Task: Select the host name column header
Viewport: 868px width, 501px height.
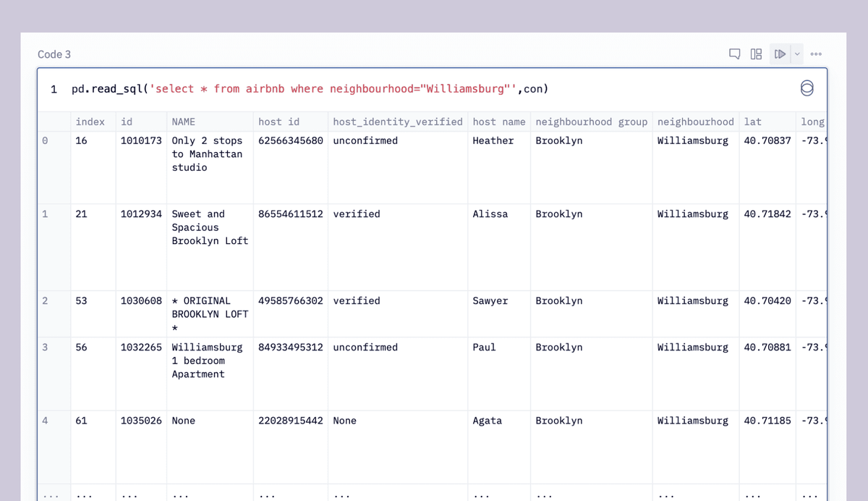Action: tap(499, 122)
